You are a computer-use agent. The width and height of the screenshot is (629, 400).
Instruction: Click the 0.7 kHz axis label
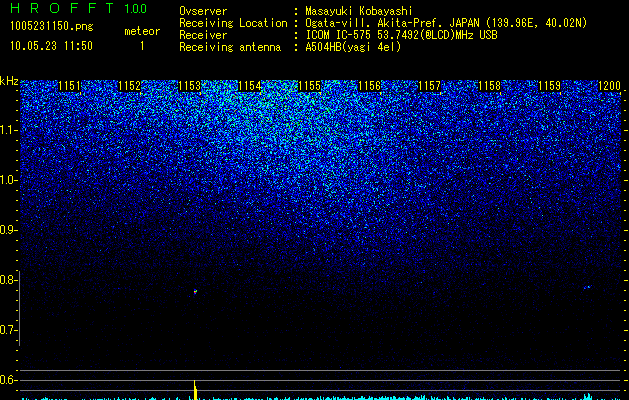tap(8, 330)
